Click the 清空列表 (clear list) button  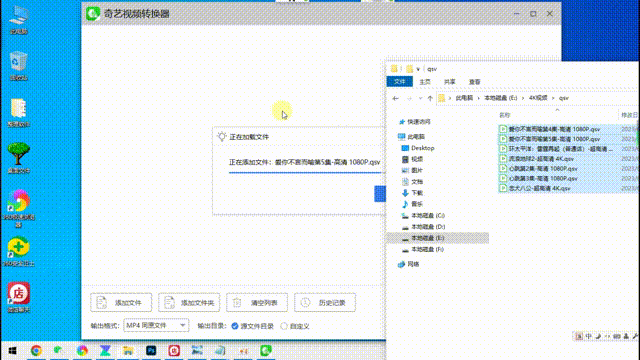tap(257, 302)
